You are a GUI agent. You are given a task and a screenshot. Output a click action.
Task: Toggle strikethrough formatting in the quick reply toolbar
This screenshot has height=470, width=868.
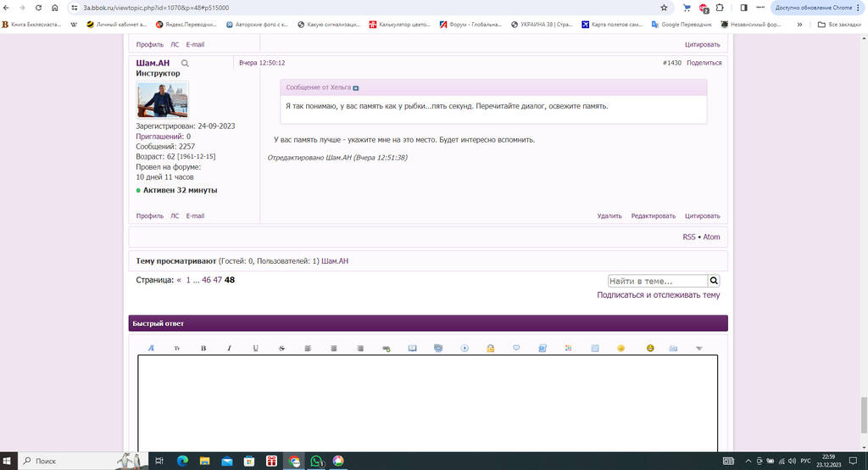click(x=281, y=348)
